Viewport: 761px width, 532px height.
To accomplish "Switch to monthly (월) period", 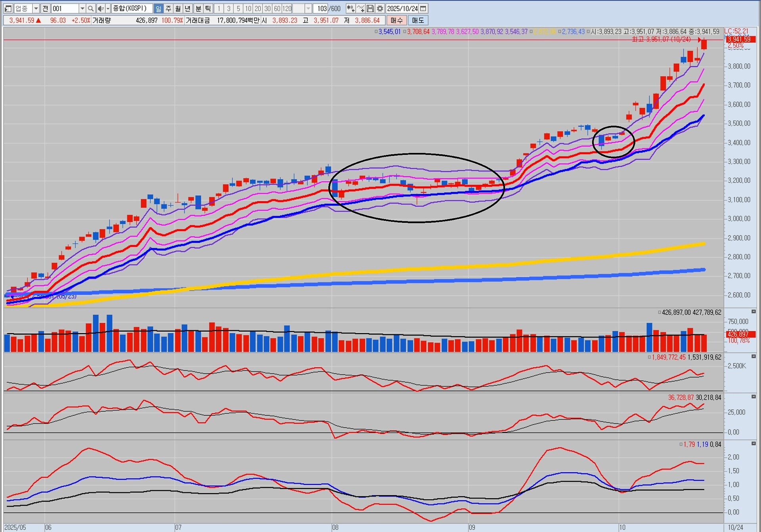I will 178,8.
